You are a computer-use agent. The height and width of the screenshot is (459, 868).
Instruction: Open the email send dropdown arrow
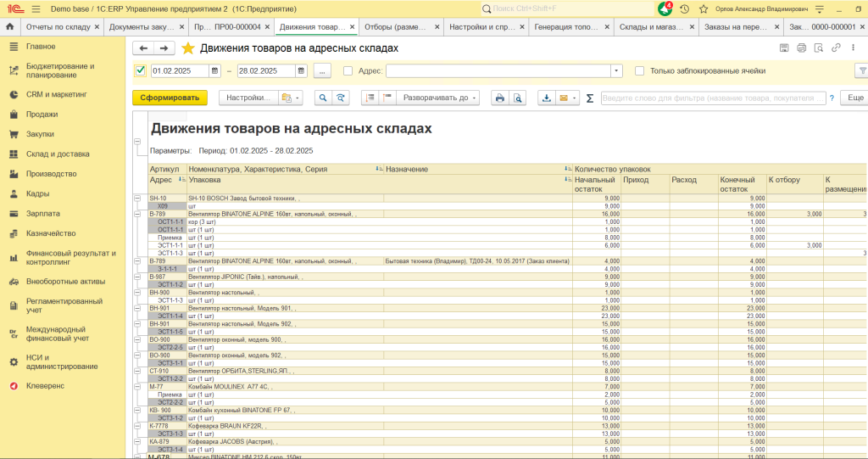tap(575, 98)
